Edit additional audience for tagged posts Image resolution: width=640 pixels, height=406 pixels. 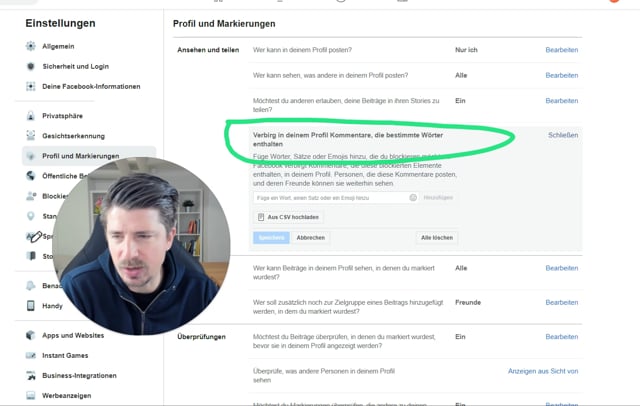562,302
